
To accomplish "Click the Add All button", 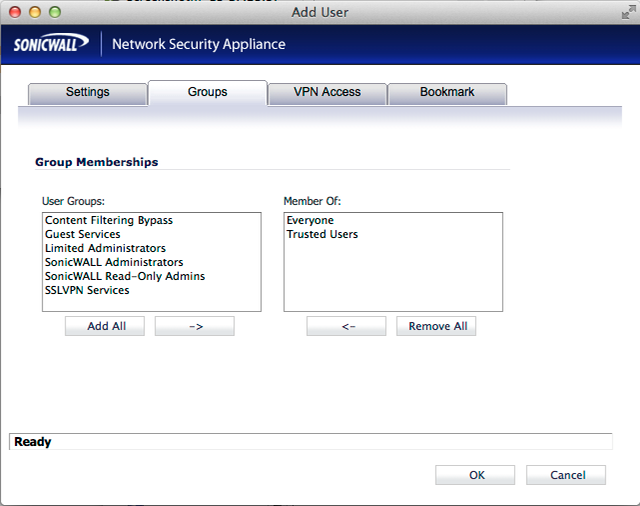I will tap(105, 326).
